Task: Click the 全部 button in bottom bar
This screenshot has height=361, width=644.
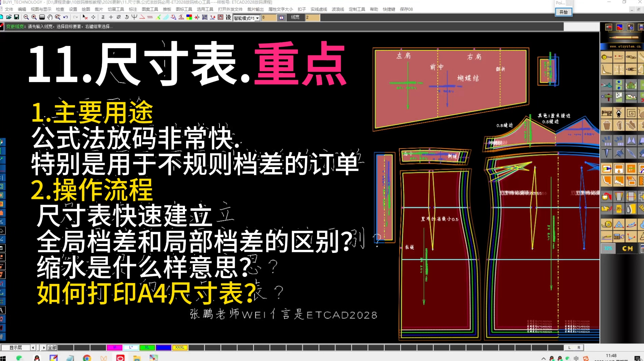Action: [x=52, y=347]
